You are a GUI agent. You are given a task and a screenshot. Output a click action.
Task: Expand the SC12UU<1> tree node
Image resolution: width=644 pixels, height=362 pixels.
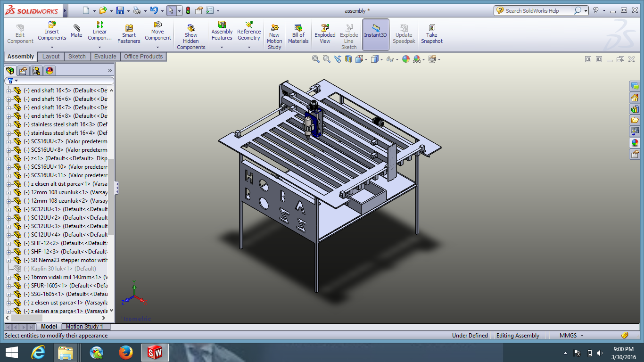(8, 209)
